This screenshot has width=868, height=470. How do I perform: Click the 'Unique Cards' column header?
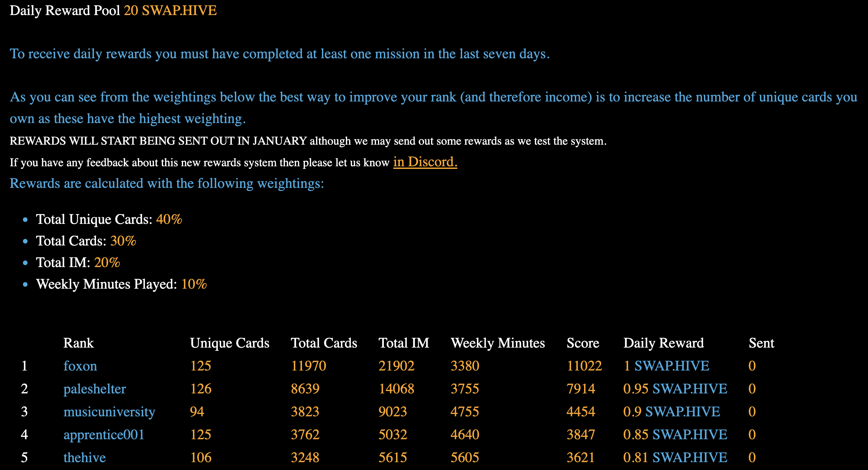point(230,343)
